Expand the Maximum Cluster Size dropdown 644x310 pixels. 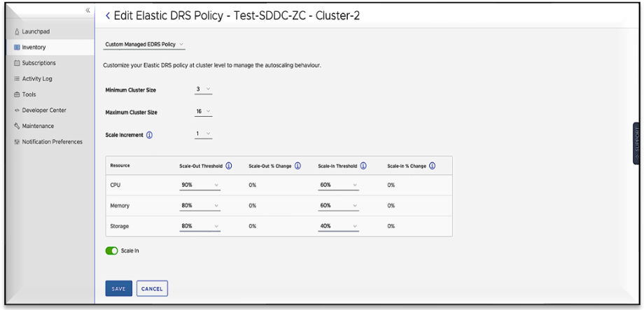pyautogui.click(x=204, y=112)
